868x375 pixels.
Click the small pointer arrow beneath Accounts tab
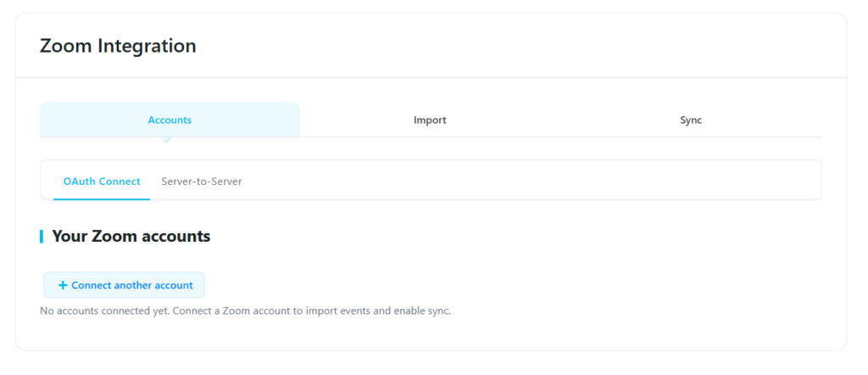pyautogui.click(x=166, y=140)
